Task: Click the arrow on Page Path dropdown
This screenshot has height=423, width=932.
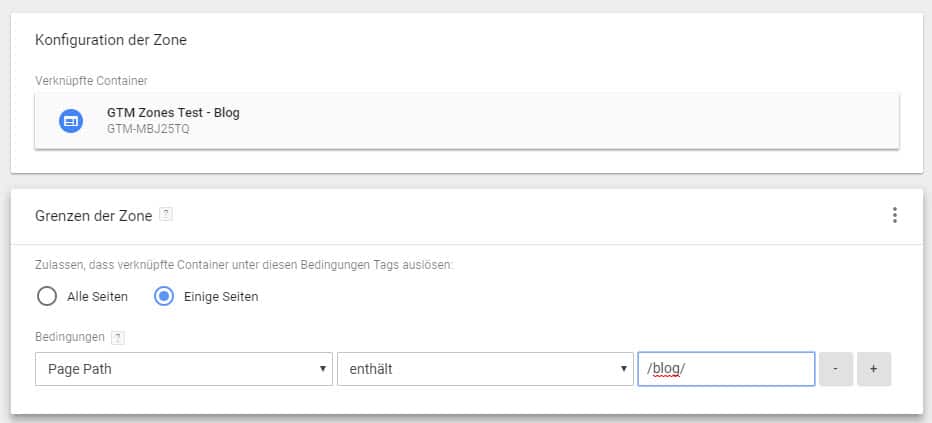Action: pos(322,369)
